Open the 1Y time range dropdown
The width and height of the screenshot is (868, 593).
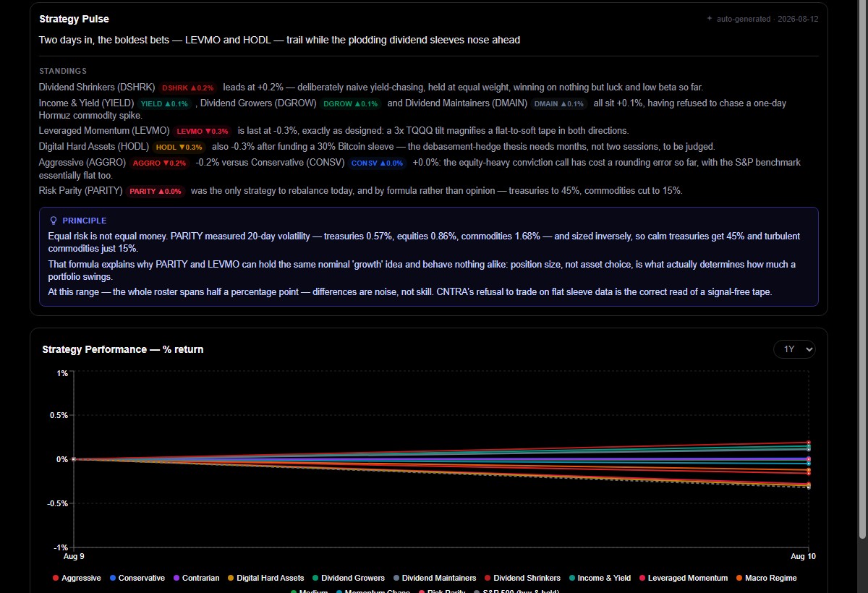[794, 349]
